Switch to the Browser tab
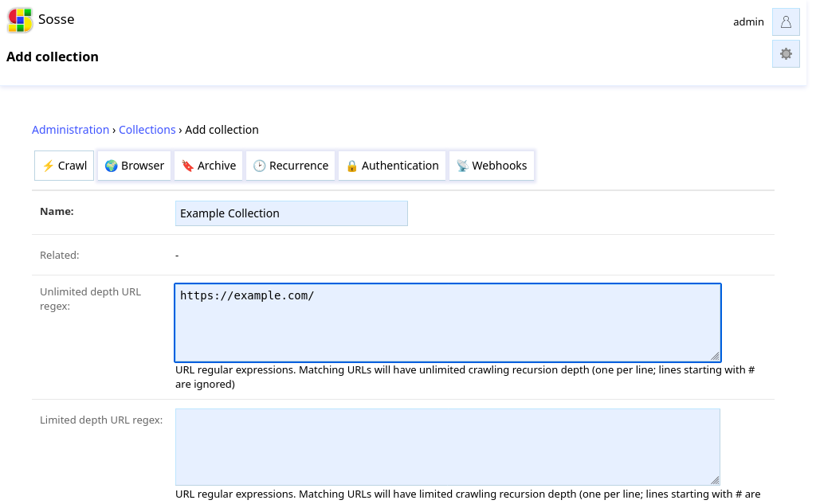Image resolution: width=816 pixels, height=504 pixels. click(134, 166)
